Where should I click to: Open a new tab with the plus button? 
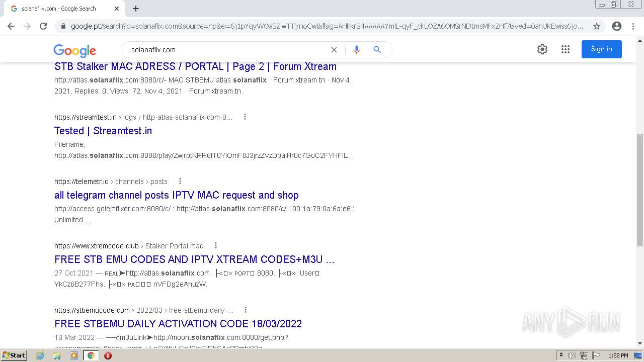(x=136, y=9)
